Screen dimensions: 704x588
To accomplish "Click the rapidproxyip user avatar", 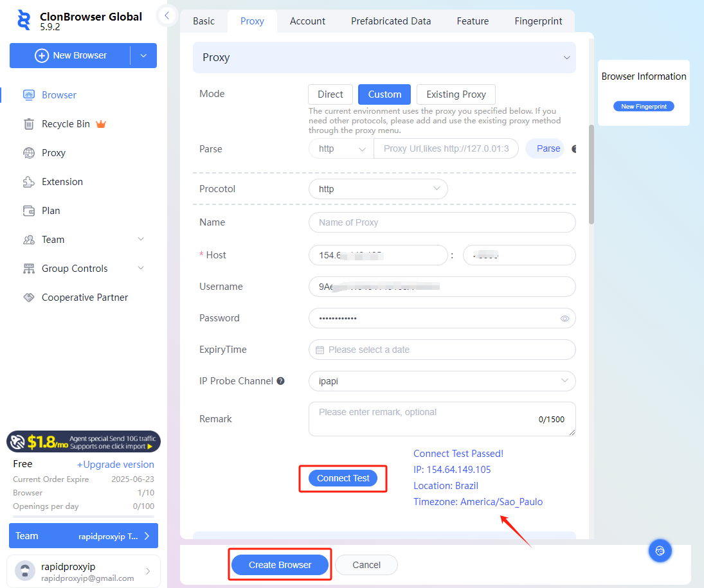I will [x=25, y=571].
